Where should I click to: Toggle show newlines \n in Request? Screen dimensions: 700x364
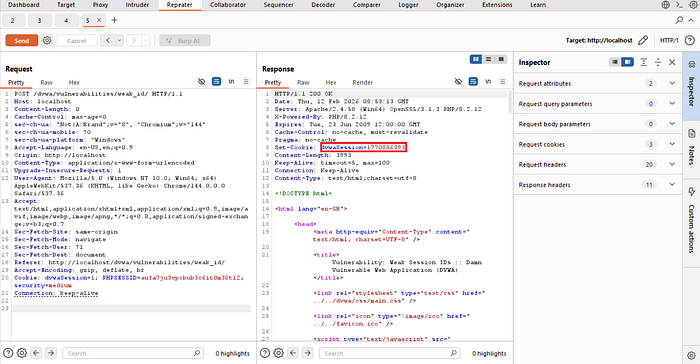click(x=231, y=82)
